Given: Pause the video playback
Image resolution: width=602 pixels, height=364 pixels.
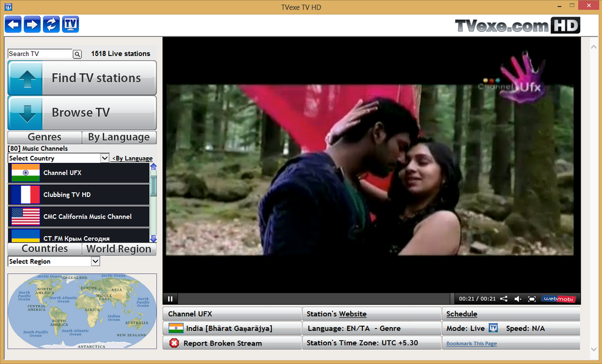Looking at the screenshot, I should (x=171, y=299).
